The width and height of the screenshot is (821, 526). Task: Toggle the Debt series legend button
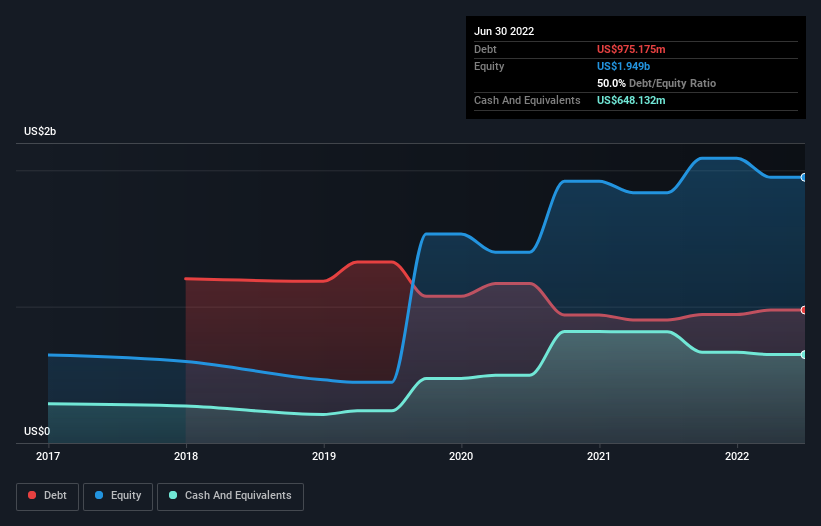click(47, 496)
